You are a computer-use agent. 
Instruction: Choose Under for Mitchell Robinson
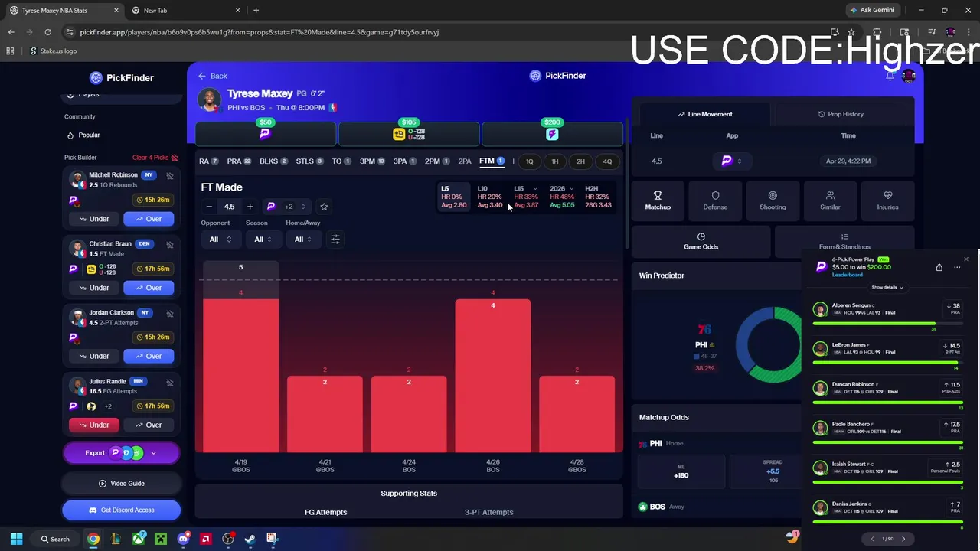coord(94,219)
